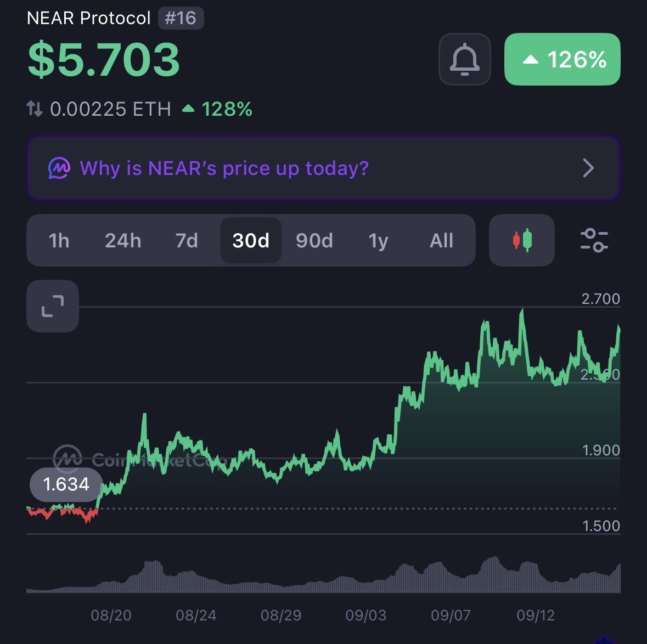Tap the 08/29 date label
Viewport: 647px width, 644px height.
click(281, 615)
